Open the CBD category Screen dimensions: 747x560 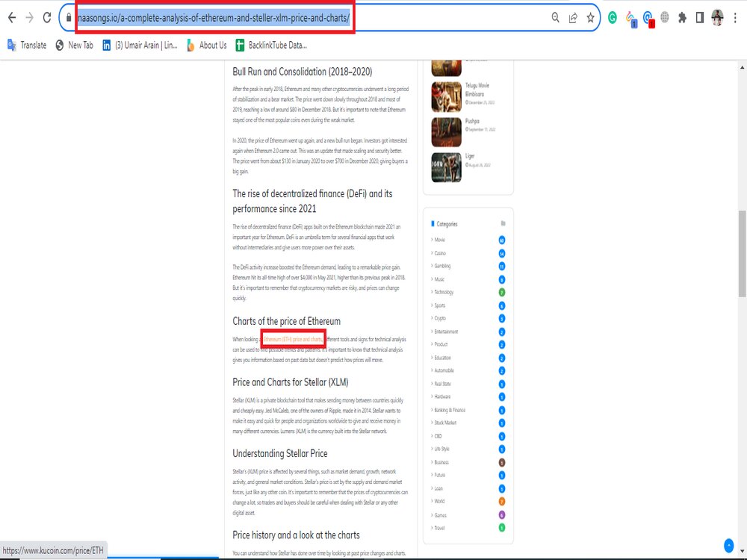438,436
